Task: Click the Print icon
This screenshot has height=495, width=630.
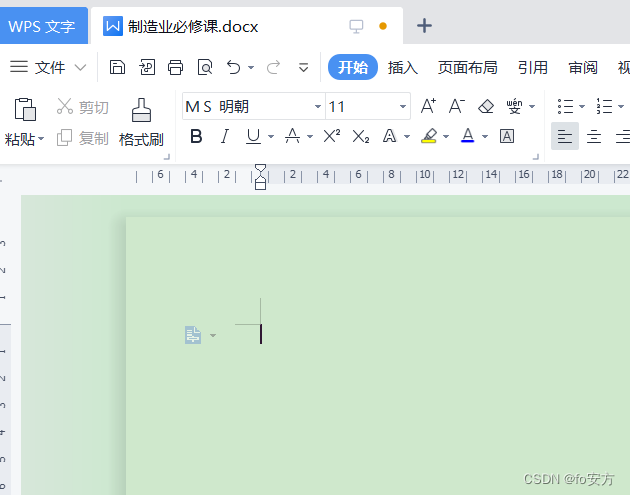Action: (x=176, y=67)
